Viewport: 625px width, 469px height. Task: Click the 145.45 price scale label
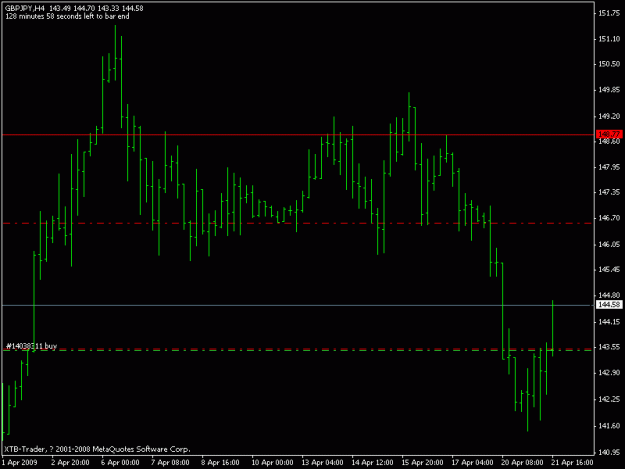coord(609,269)
